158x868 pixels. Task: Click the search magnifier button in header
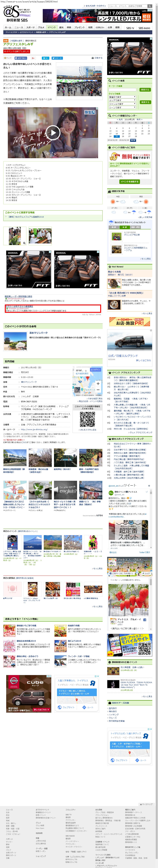coord(150,6)
